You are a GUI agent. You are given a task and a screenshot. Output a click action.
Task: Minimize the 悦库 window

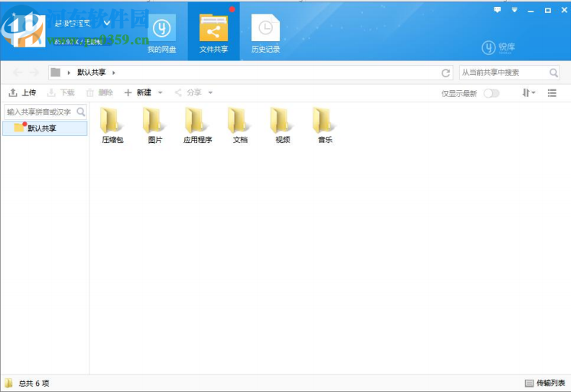530,11
